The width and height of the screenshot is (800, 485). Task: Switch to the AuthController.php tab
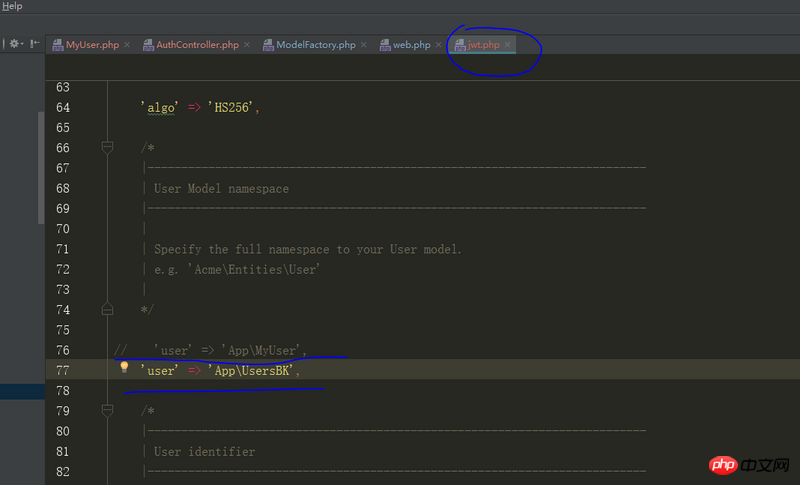(197, 45)
